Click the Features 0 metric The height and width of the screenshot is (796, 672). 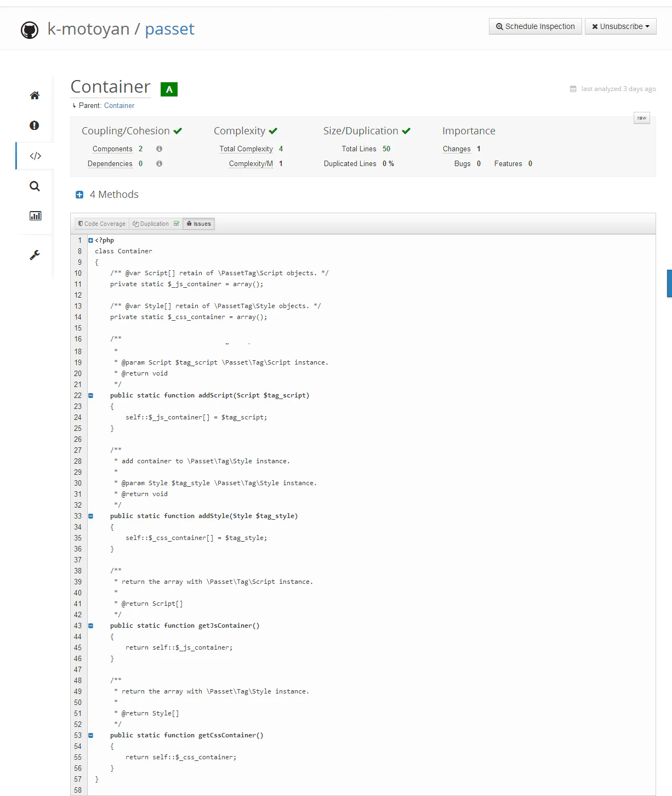point(513,163)
